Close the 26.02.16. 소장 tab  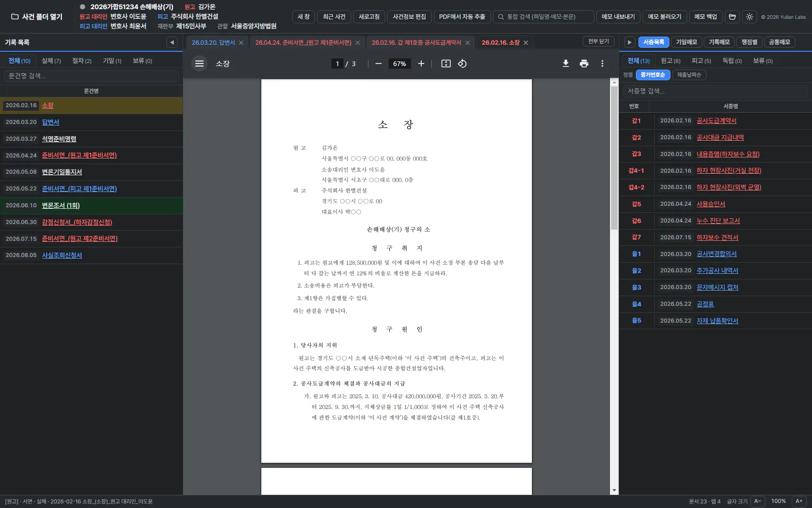[x=526, y=43]
